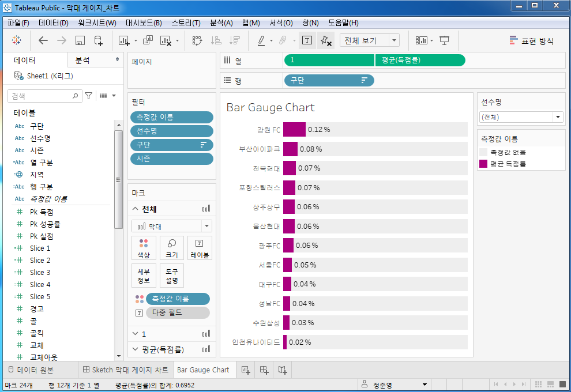Image resolution: width=571 pixels, height=392 pixels.
Task: Click the clear sheet toolbar icon
Action: pos(166,40)
